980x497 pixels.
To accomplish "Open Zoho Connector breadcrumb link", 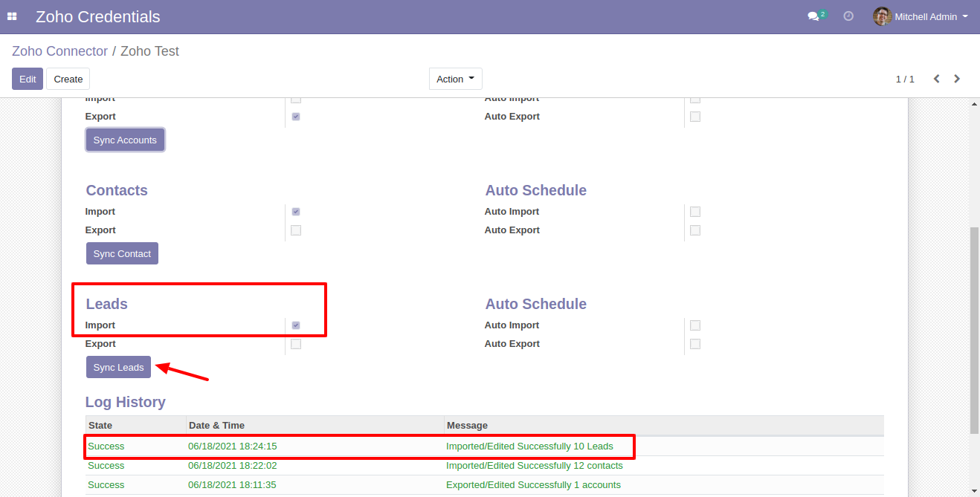I will point(60,51).
